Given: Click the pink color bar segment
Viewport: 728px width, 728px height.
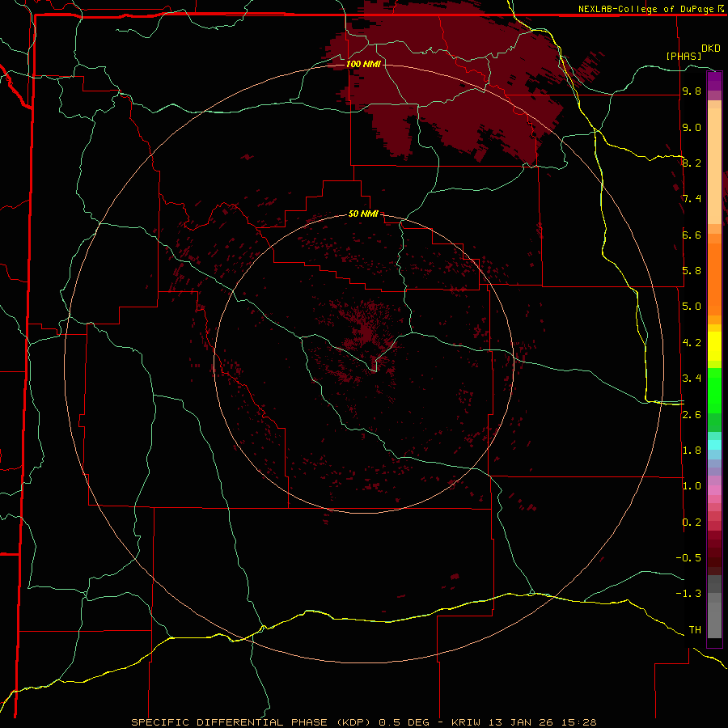Looking at the screenshot, I should pos(714,490).
